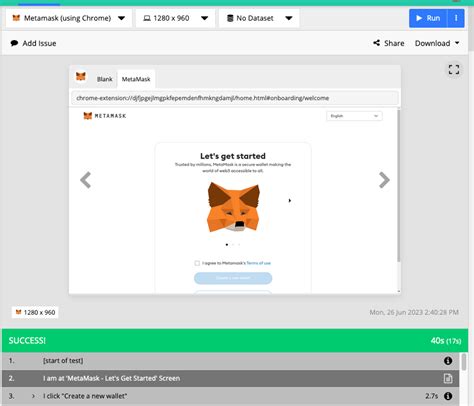This screenshot has width=474, height=406.
Task: Switch to the Blank tab
Action: click(104, 79)
